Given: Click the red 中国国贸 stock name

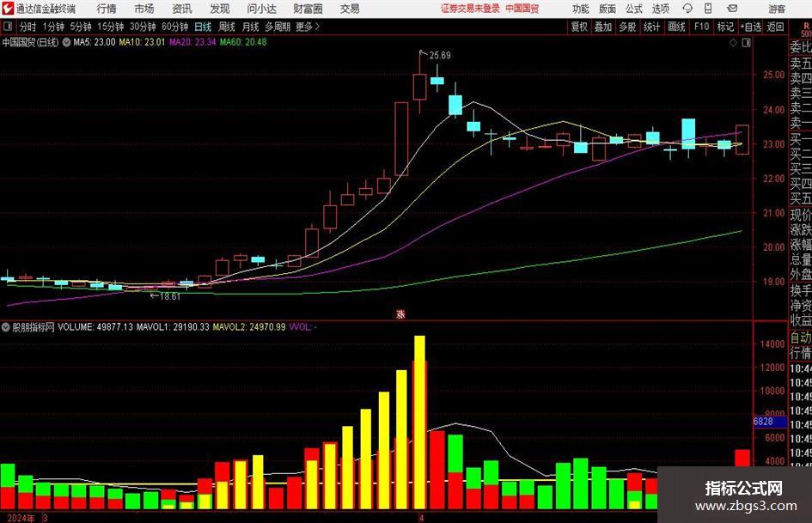Looking at the screenshot, I should coord(522,9).
